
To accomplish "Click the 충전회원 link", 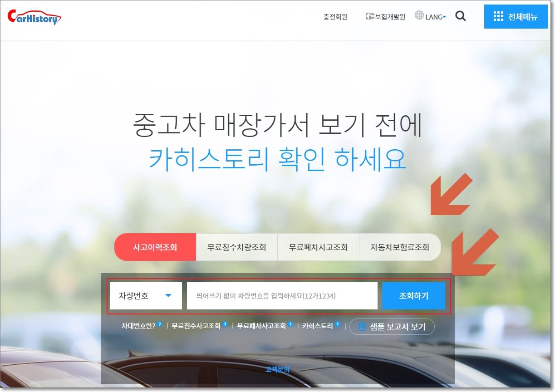I will coord(335,17).
